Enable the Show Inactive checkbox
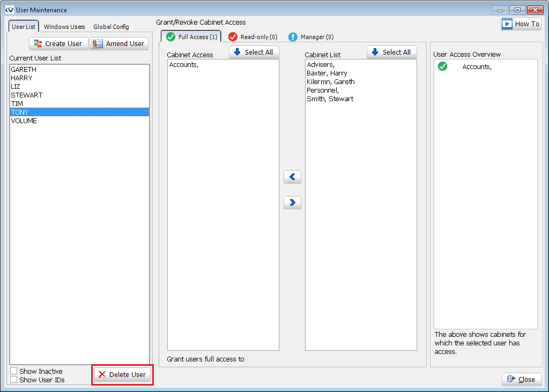 (13, 371)
